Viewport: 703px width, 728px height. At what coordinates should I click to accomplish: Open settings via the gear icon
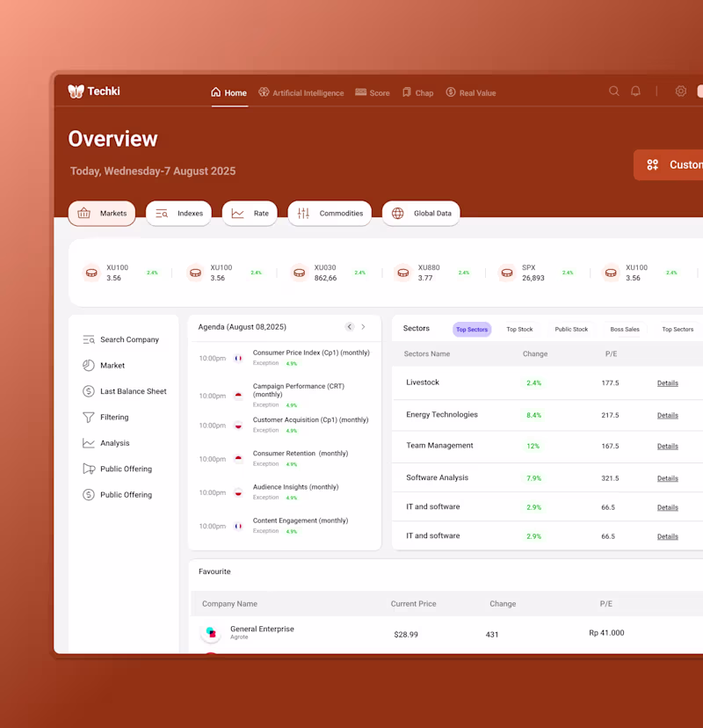pos(680,91)
